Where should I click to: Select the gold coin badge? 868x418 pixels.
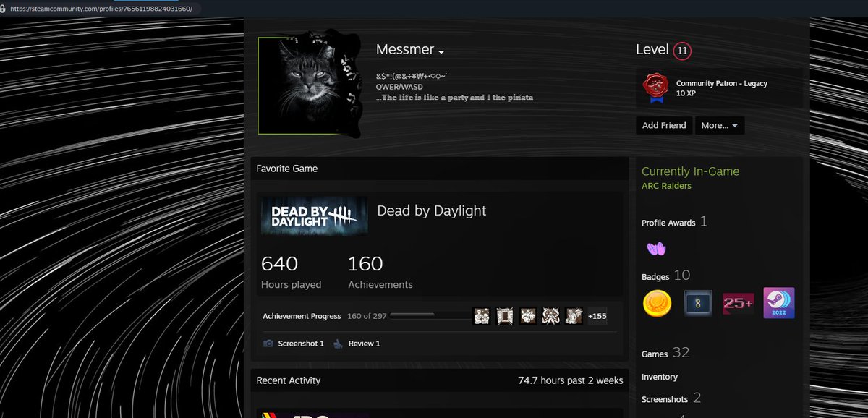(x=658, y=303)
